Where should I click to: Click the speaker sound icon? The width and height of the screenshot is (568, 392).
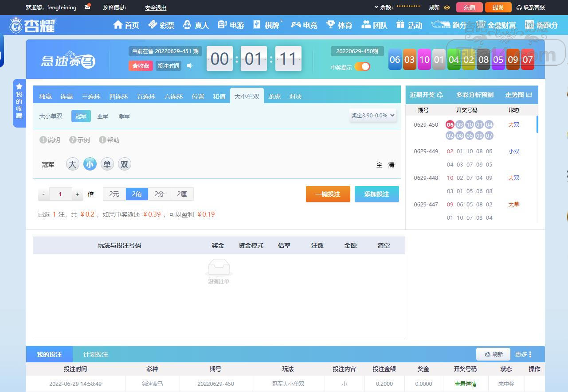[190, 66]
